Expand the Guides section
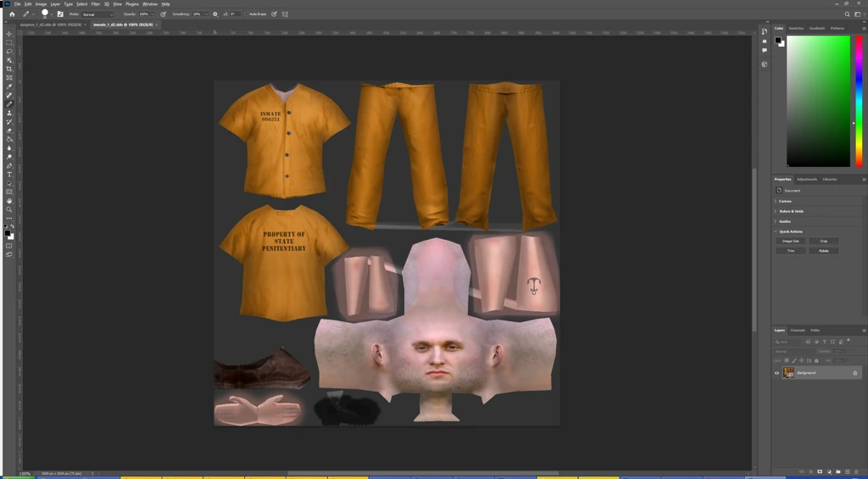Viewport: 868px width, 479px height. pyautogui.click(x=775, y=221)
